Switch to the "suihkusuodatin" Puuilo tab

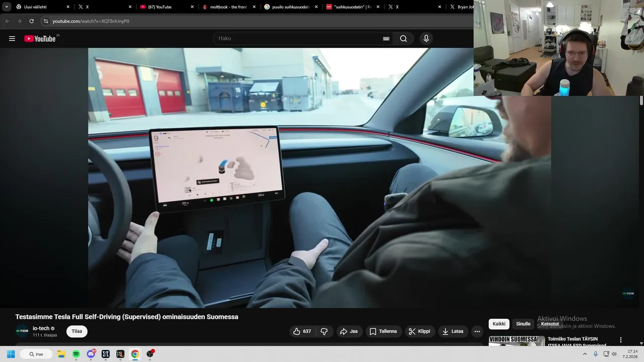click(352, 7)
